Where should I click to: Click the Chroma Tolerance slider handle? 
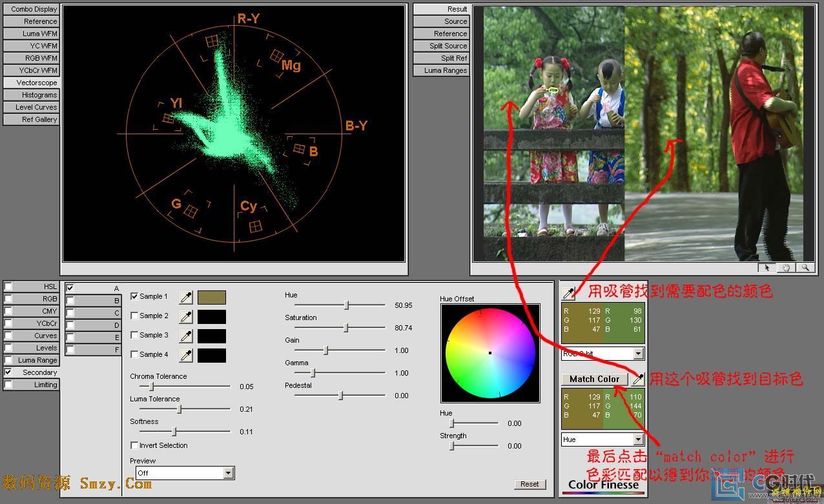151,386
